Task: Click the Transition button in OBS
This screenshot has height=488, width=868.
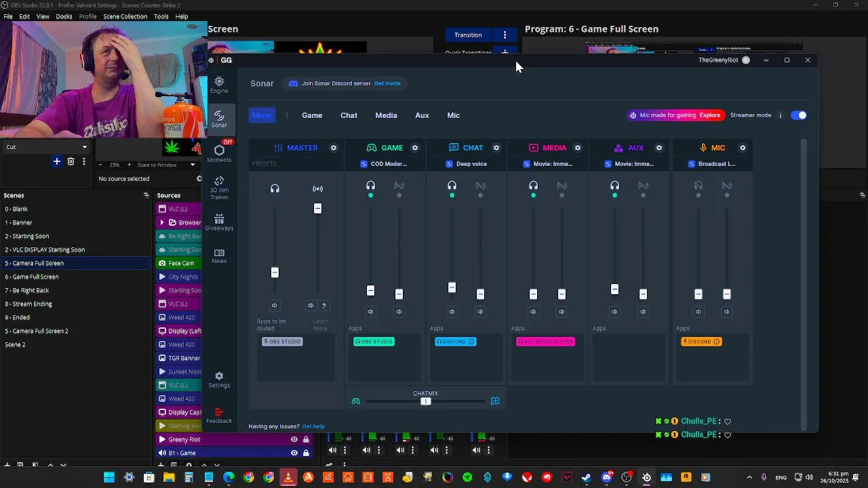Action: pyautogui.click(x=468, y=35)
